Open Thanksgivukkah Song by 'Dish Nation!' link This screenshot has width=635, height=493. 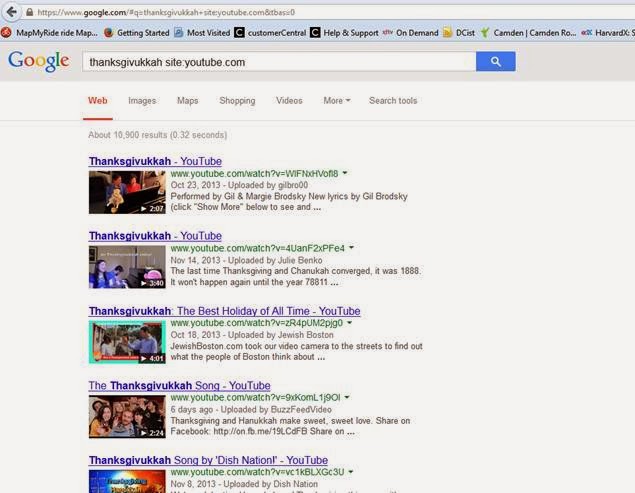(208, 460)
